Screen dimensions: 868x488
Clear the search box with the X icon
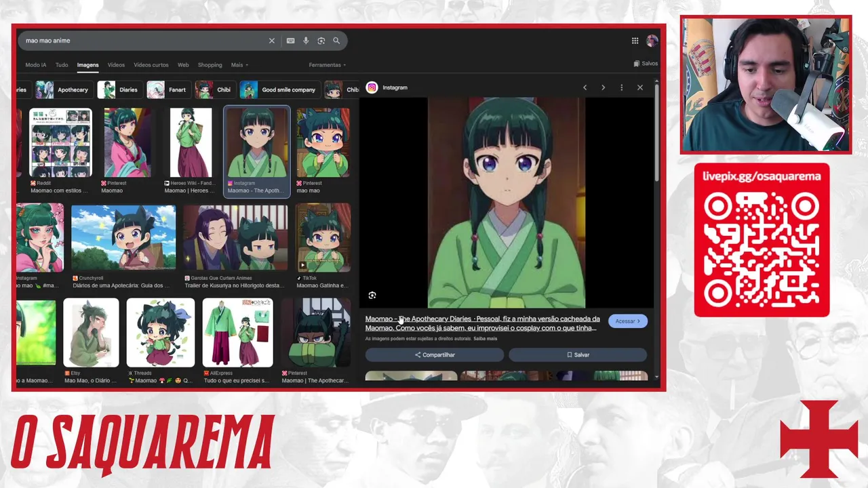pos(272,41)
